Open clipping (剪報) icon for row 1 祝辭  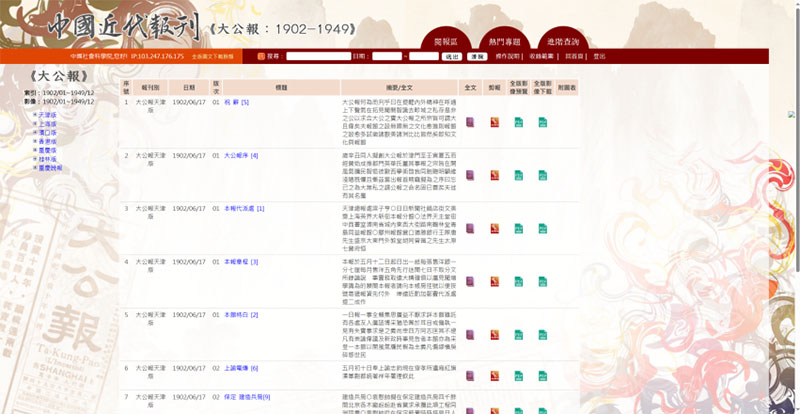pos(494,122)
